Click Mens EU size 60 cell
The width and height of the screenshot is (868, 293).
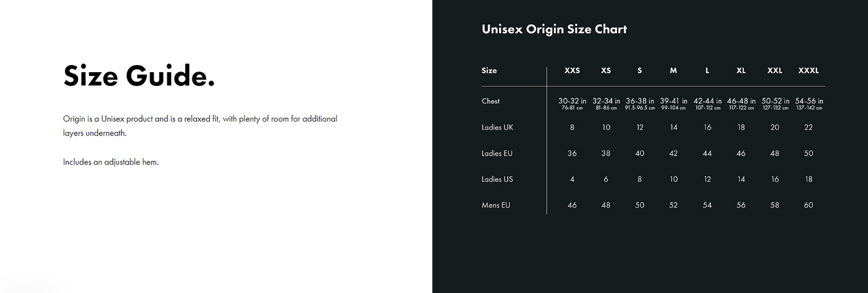(809, 205)
